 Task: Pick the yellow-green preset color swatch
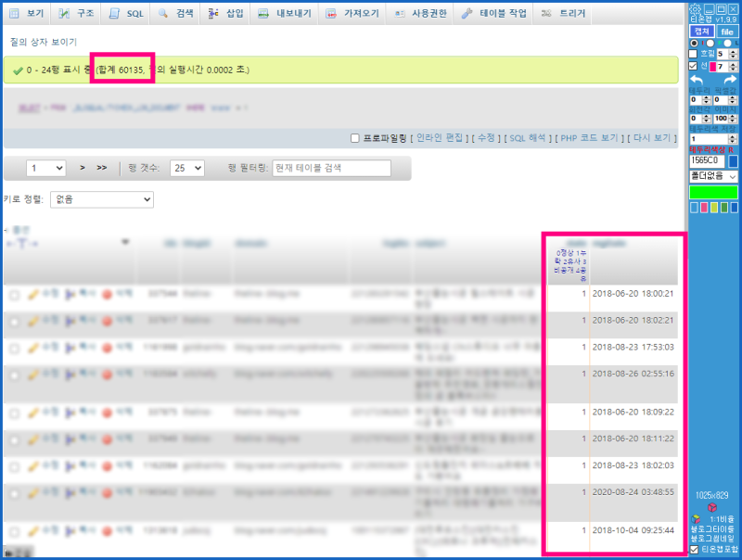click(x=714, y=208)
